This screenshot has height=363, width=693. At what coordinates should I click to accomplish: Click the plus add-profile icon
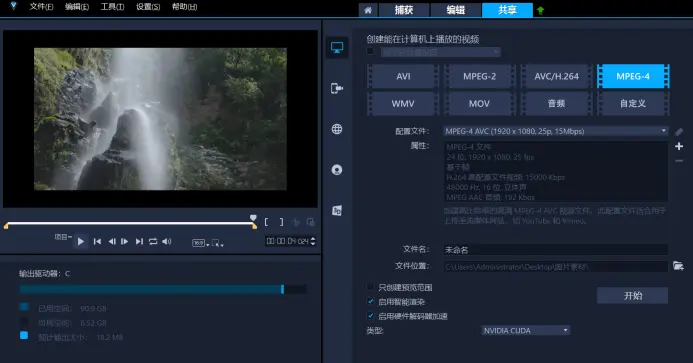coord(679,146)
